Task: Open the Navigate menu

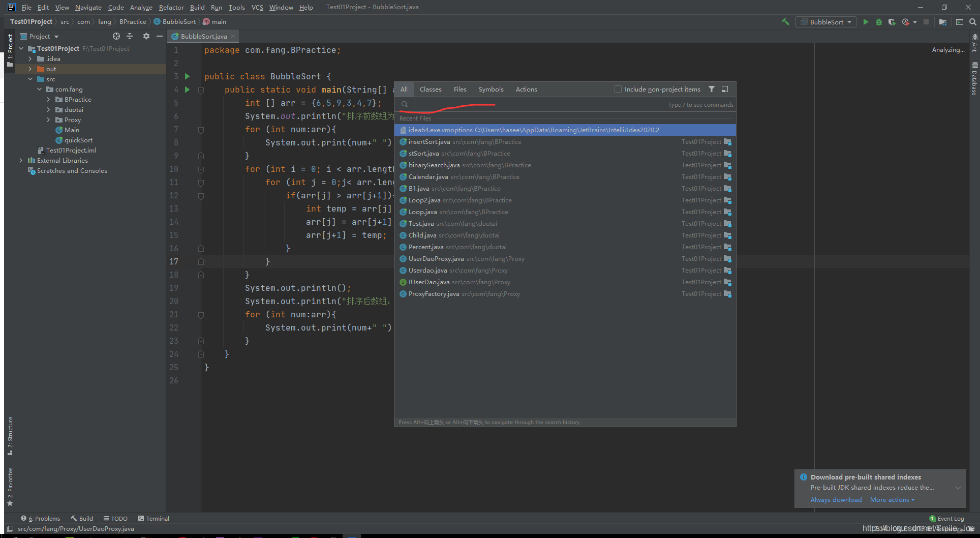Action: [x=88, y=7]
